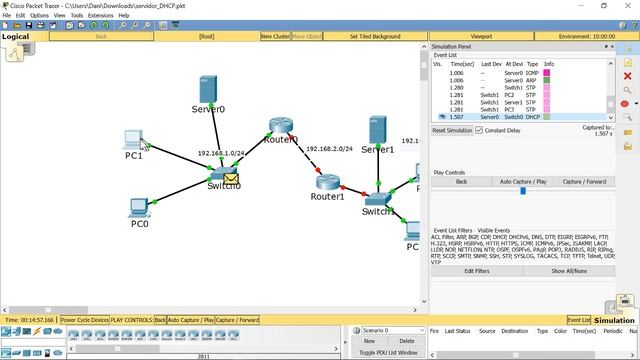The image size is (640, 360).
Task: Open the Options menu
Action: 39,16
